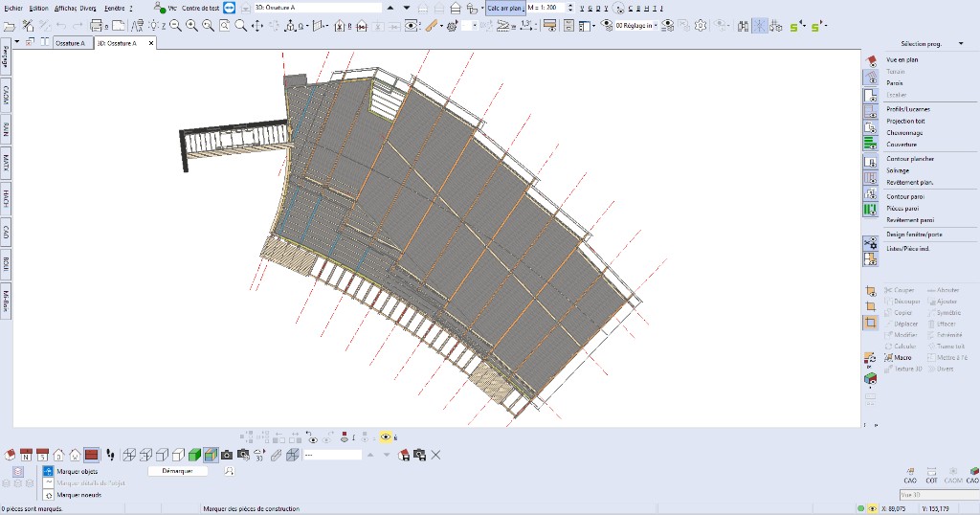The image size is (980, 515).
Task: Select the textured colored cube display mode
Action: click(x=211, y=455)
